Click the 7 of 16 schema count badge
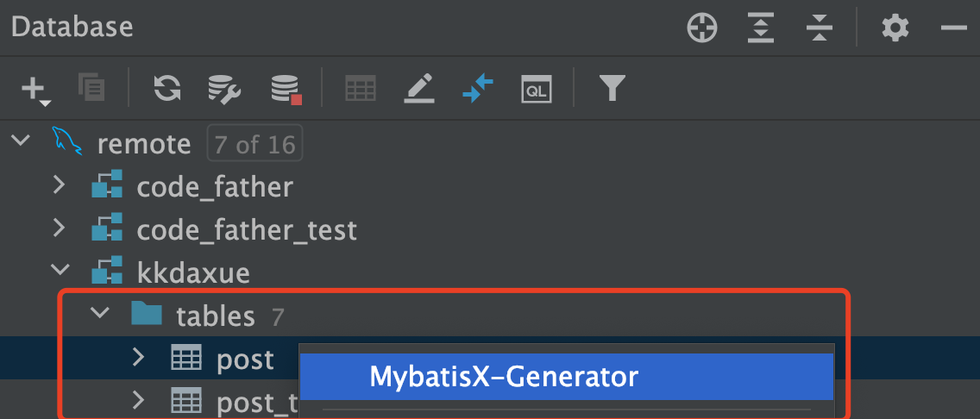 click(254, 143)
